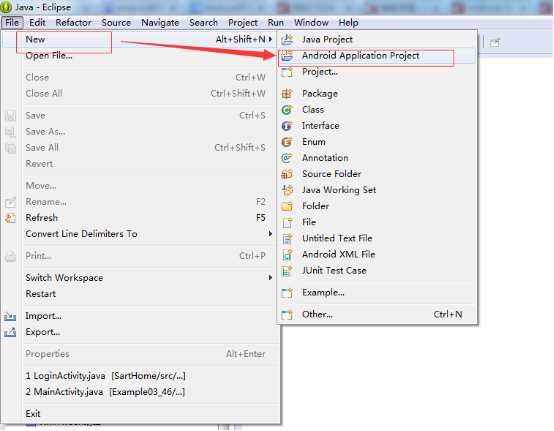Click the purple Interface icon
The image size is (554, 431).
(287, 126)
